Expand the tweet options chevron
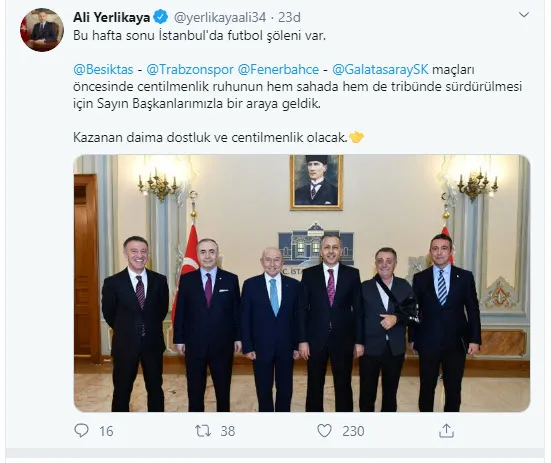 point(524,15)
